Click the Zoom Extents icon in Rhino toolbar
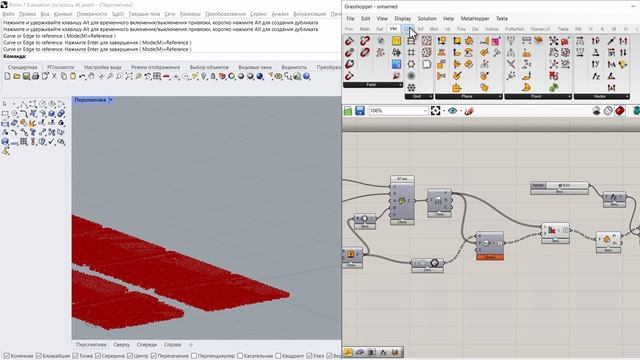640x360 pixels. coord(129,76)
